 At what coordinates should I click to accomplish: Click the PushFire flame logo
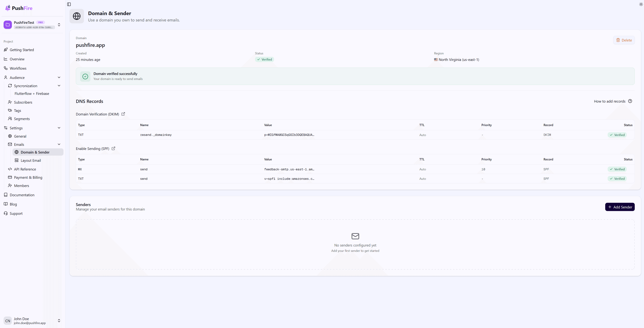pos(8,8)
